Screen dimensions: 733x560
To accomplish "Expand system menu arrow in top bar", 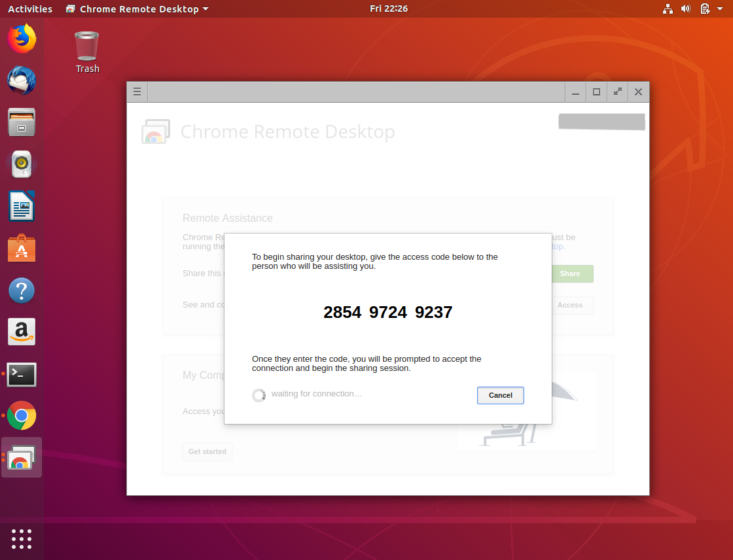I will [x=720, y=9].
